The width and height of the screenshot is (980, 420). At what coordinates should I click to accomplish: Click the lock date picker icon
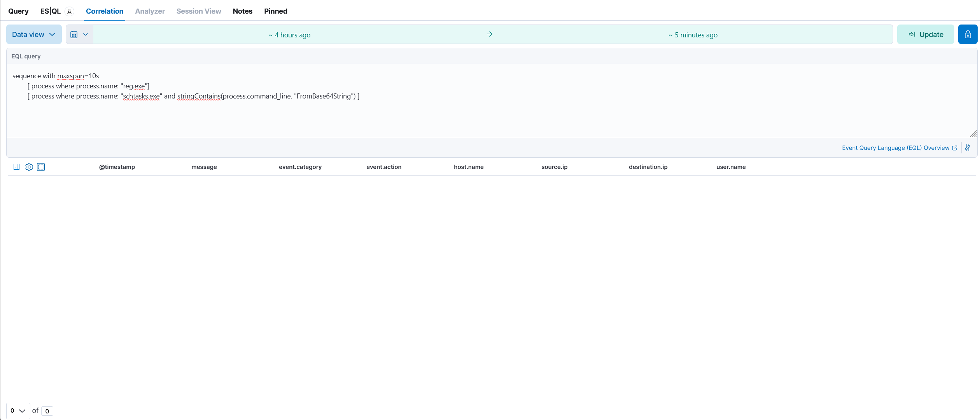[x=968, y=35]
